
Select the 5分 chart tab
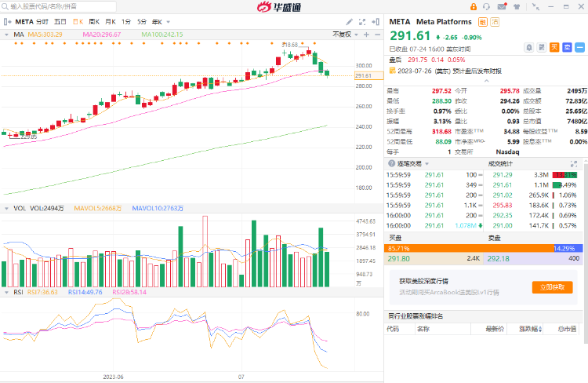click(142, 22)
